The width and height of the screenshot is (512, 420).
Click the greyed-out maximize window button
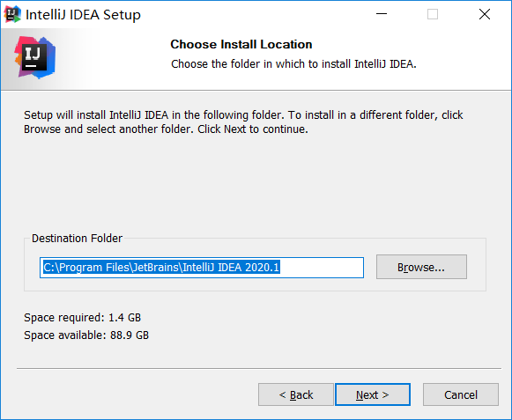433,14
